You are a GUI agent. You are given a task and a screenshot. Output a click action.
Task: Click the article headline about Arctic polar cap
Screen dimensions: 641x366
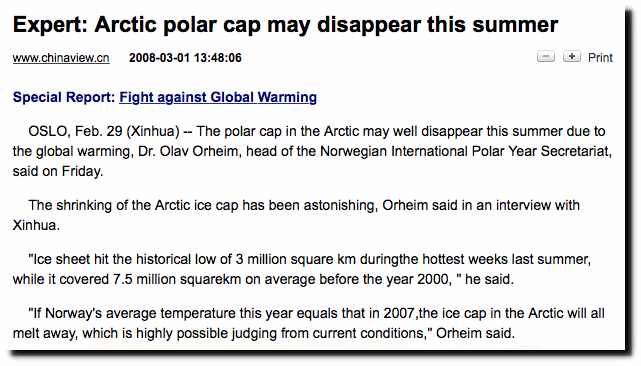tap(285, 25)
